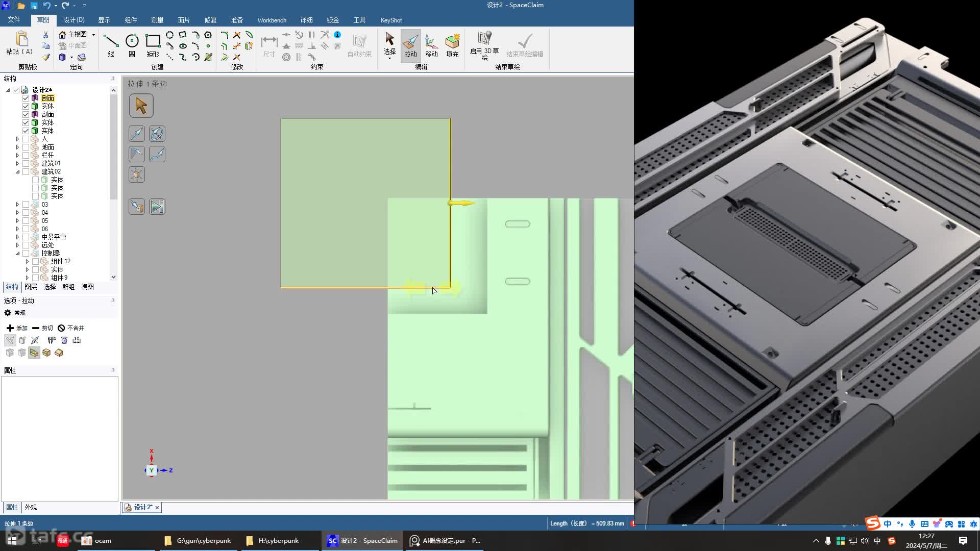Click the Undo icon in quick access toolbar
Viewport: 980px width, 551px height.
[x=46, y=6]
